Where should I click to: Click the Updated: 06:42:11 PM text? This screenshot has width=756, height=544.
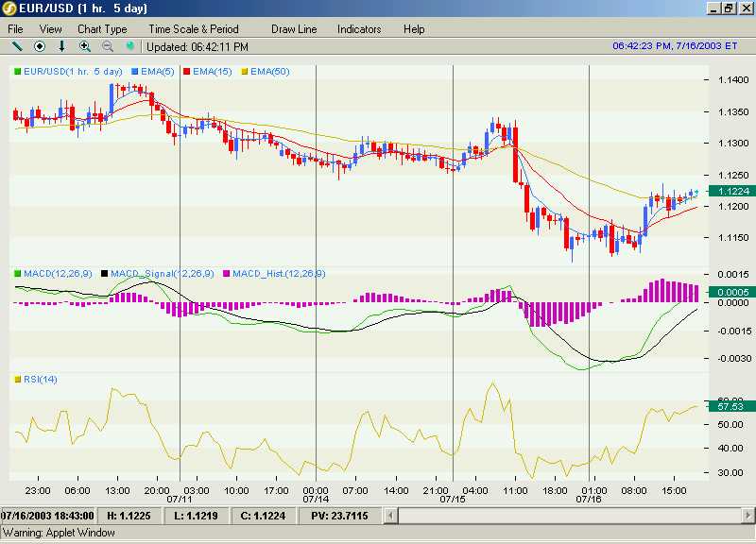click(198, 47)
